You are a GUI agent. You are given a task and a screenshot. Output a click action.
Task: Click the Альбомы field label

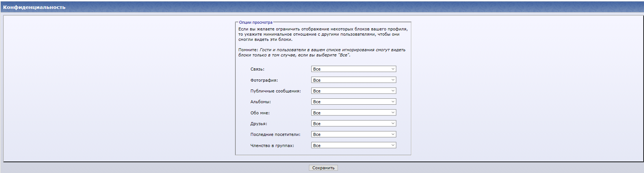click(x=261, y=102)
